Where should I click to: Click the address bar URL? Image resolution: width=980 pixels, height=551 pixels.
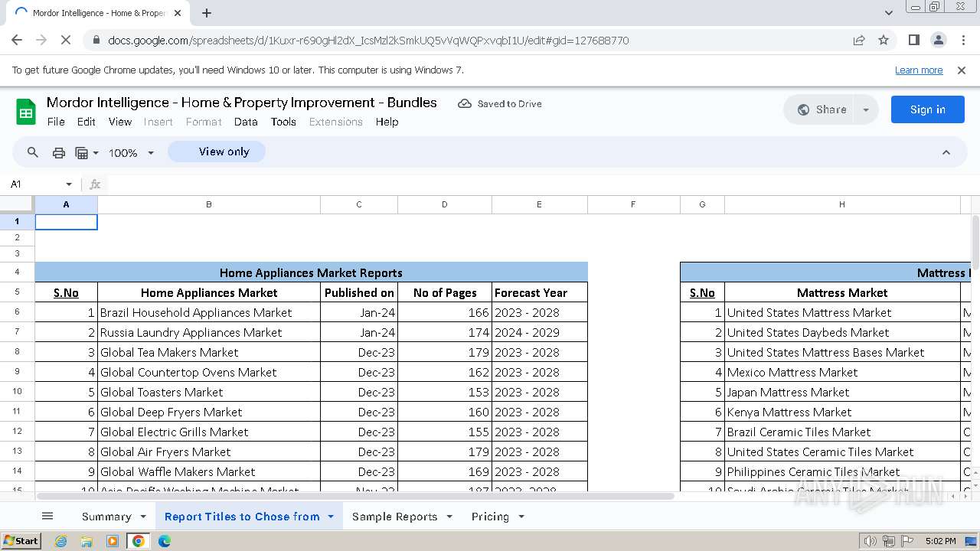tap(368, 41)
